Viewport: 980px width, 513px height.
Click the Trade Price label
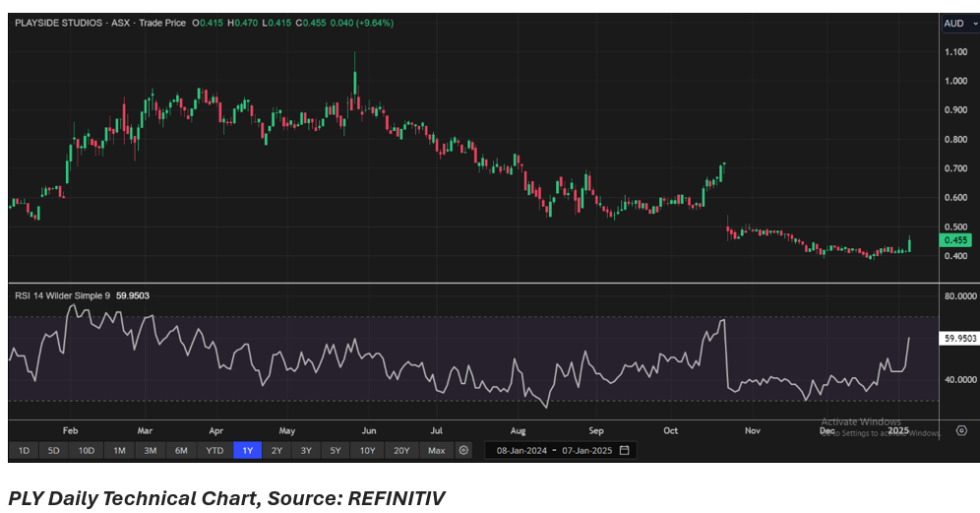click(162, 23)
